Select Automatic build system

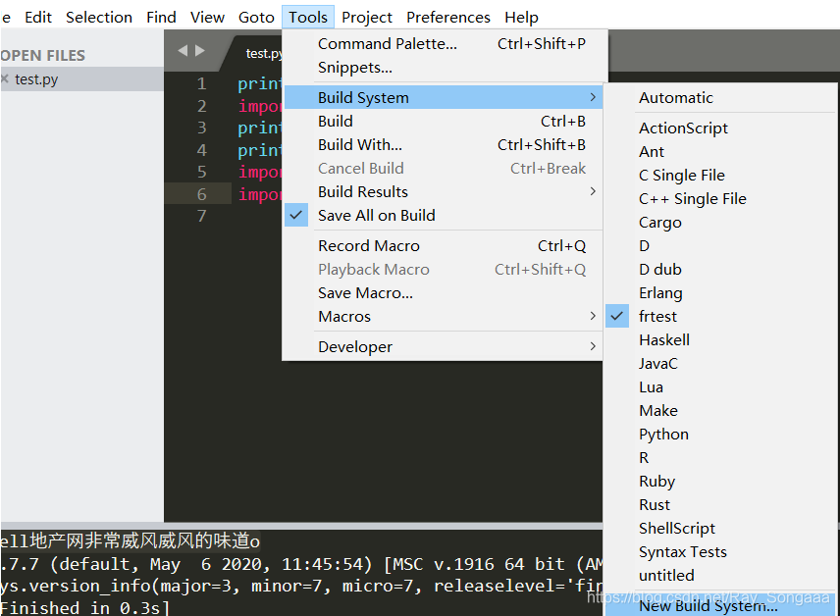(720, 97)
